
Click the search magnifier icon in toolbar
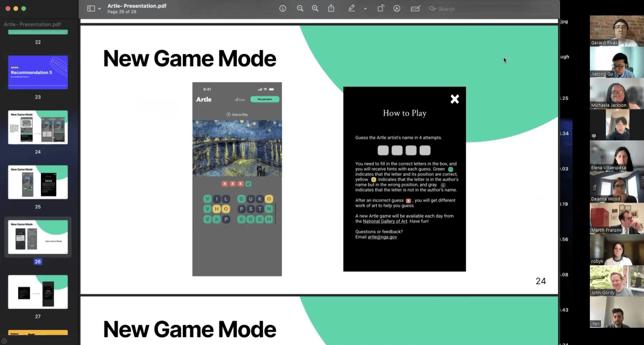tap(433, 9)
